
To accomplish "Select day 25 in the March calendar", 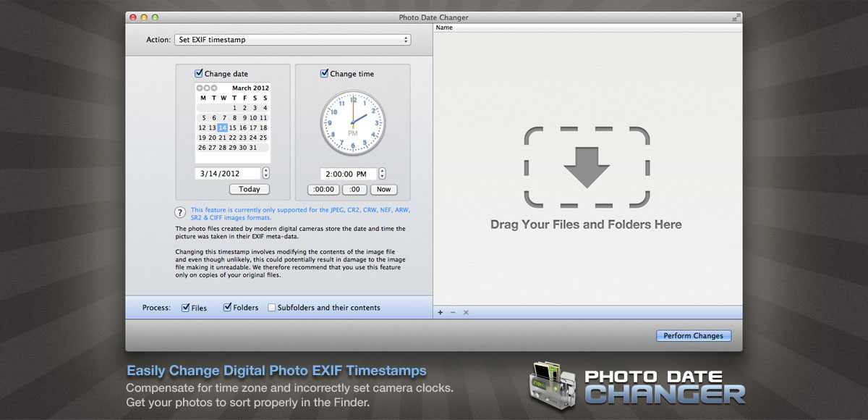I will coord(264,138).
